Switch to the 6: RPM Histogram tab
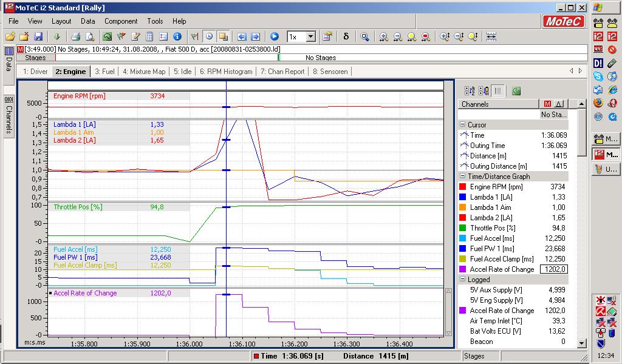 coord(226,72)
